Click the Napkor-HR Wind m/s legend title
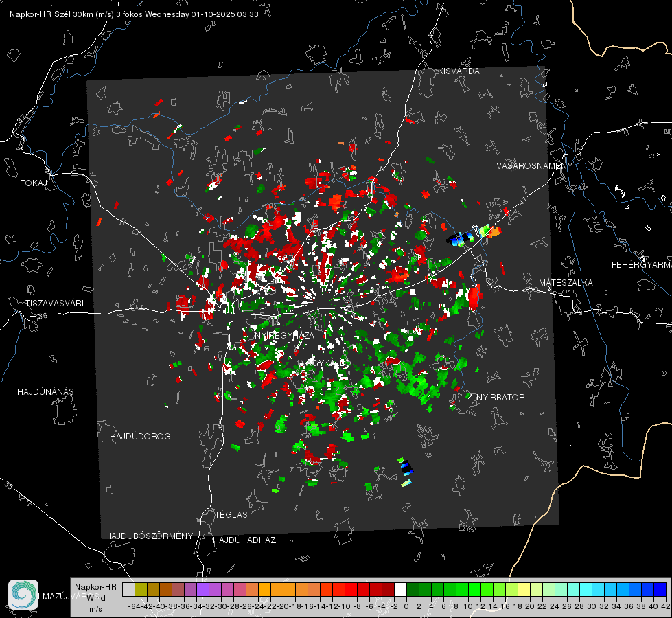This screenshot has width=672, height=618. click(x=95, y=598)
